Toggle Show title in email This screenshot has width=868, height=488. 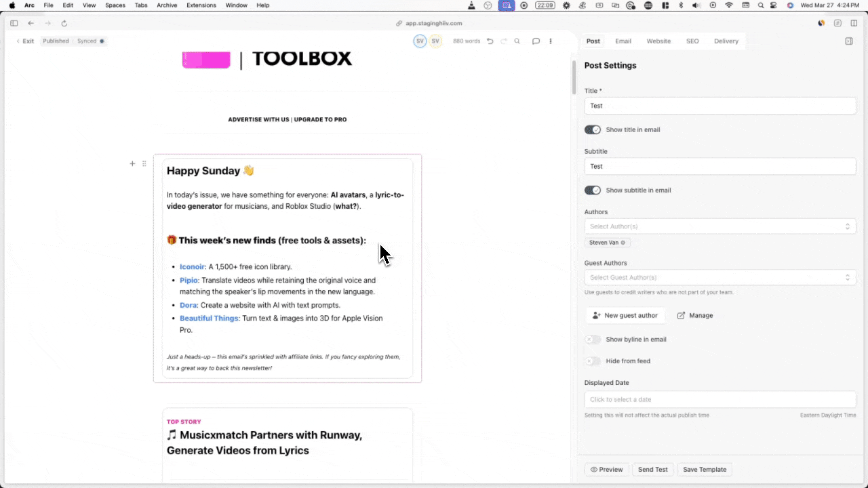tap(593, 129)
